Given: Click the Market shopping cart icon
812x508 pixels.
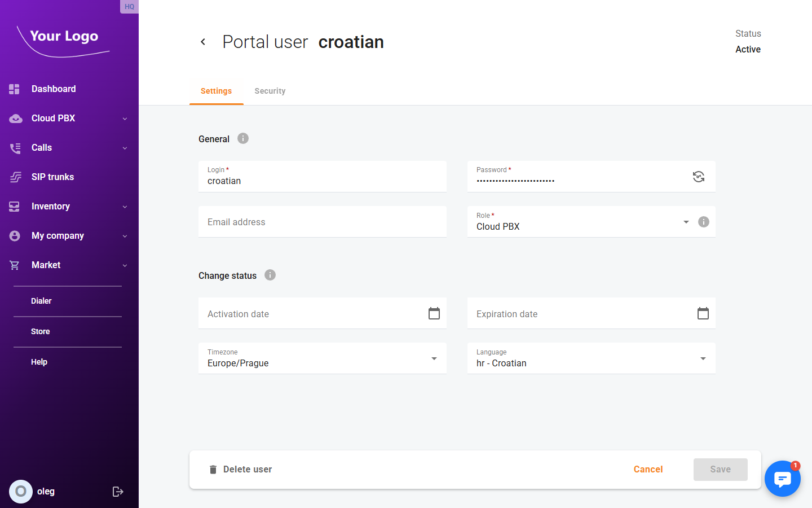Looking at the screenshot, I should (14, 265).
